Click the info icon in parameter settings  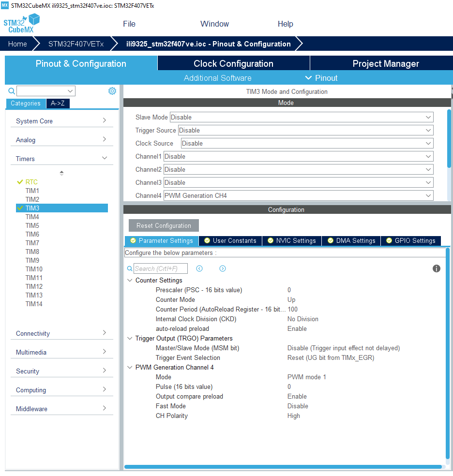436,268
